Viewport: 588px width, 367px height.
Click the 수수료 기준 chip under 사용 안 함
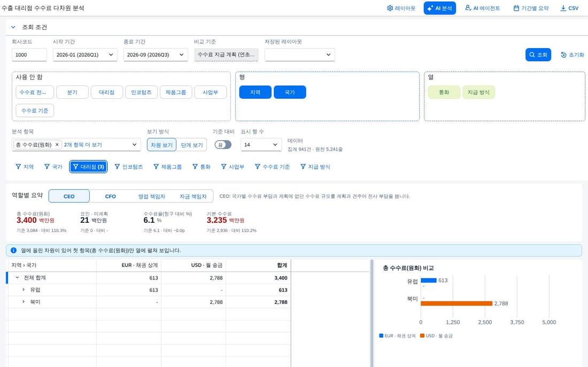[x=35, y=111]
